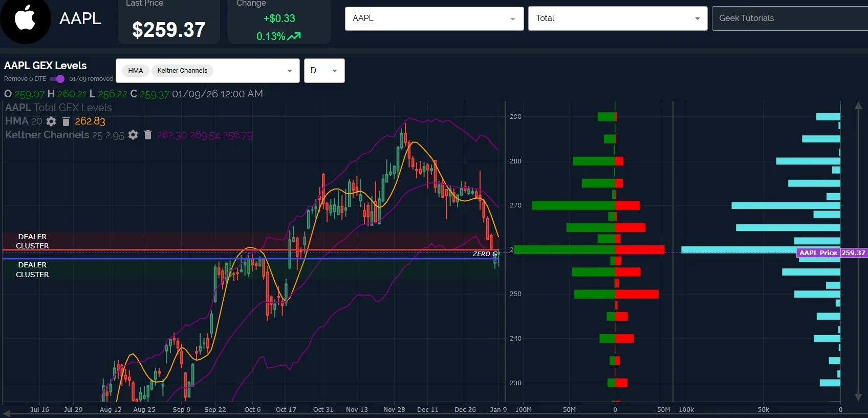Click the Jan 9 date axis label
The width and height of the screenshot is (868, 418).
(x=498, y=410)
